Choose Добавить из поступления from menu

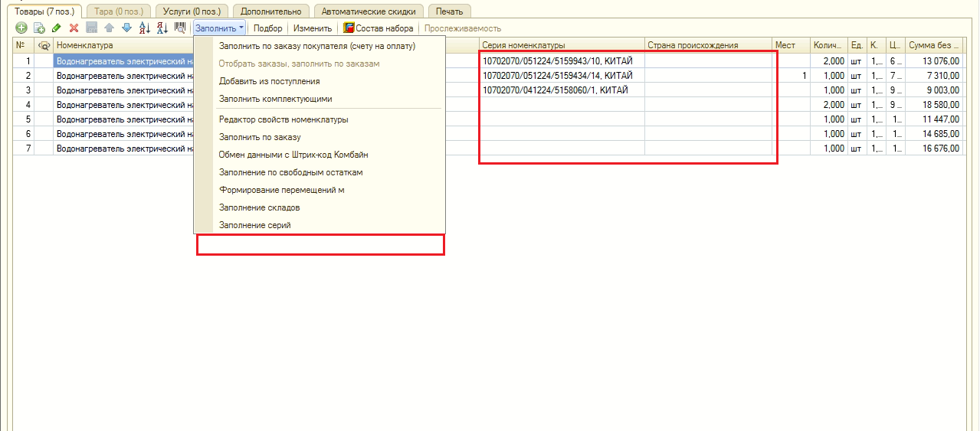click(x=269, y=81)
